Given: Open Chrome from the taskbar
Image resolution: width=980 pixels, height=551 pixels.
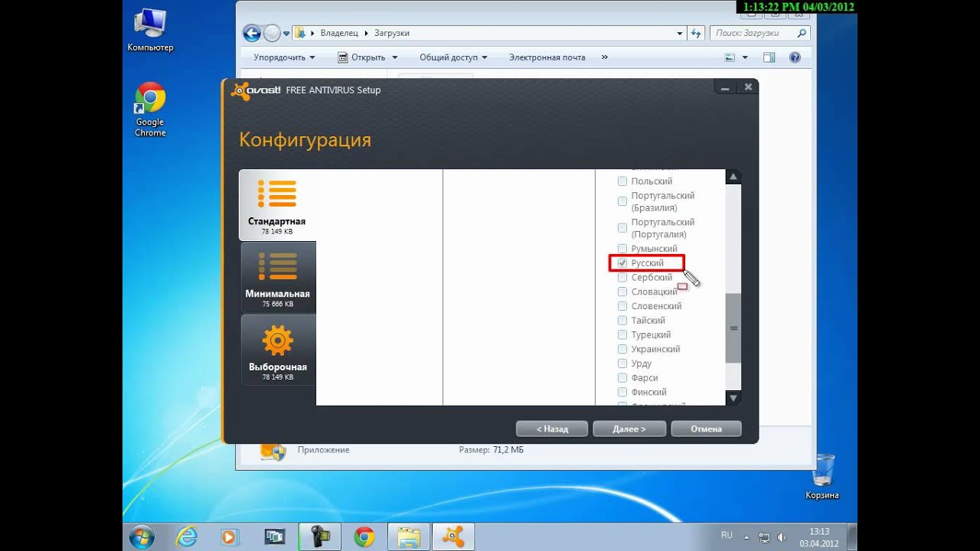Looking at the screenshot, I should [364, 537].
